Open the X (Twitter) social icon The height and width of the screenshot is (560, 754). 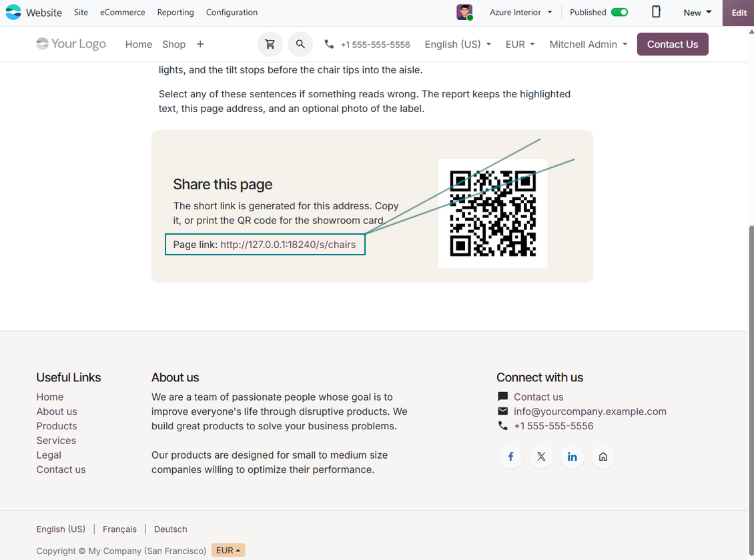coord(541,456)
